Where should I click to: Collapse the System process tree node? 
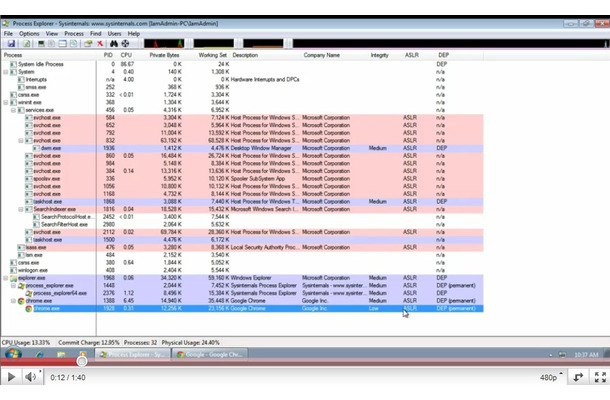point(6,72)
